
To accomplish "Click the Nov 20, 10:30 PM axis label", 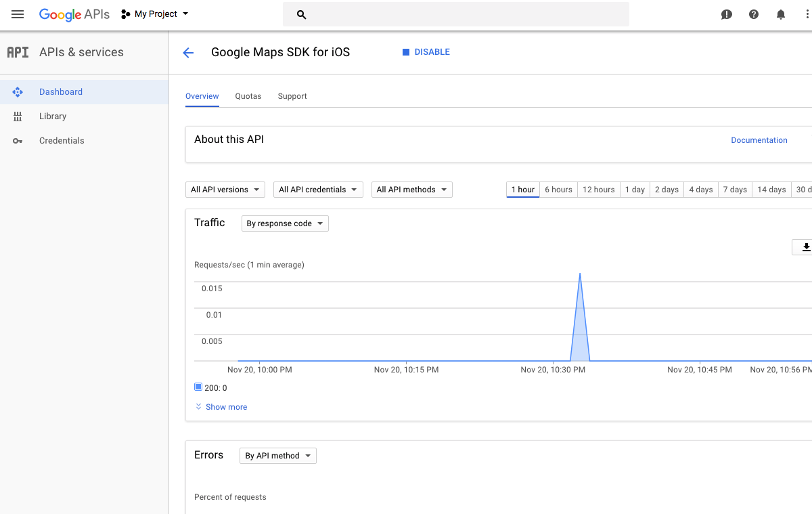I will (x=553, y=370).
